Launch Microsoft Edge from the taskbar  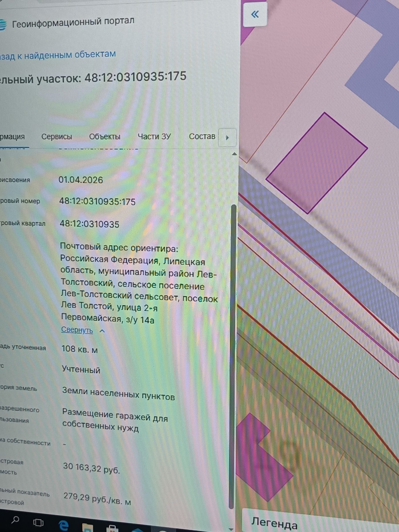[63, 525]
